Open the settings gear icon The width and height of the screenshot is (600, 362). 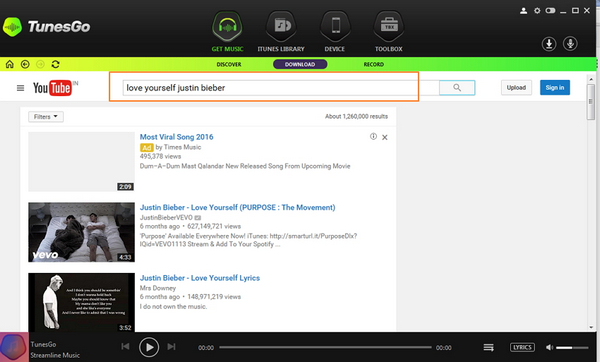[537, 11]
